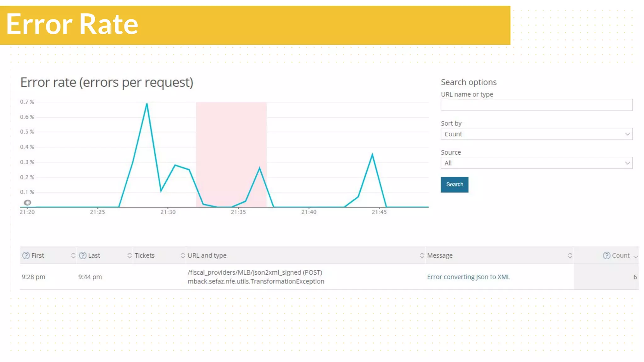Click the sort arrows of URL and type column
Screen dimensions: 644x362
pyautogui.click(x=422, y=255)
